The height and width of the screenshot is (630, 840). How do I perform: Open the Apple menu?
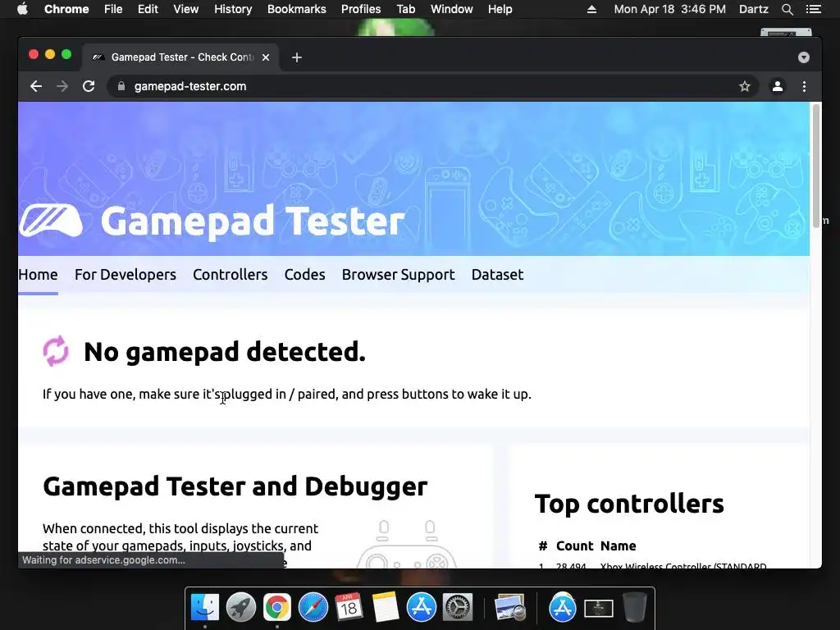coord(22,9)
